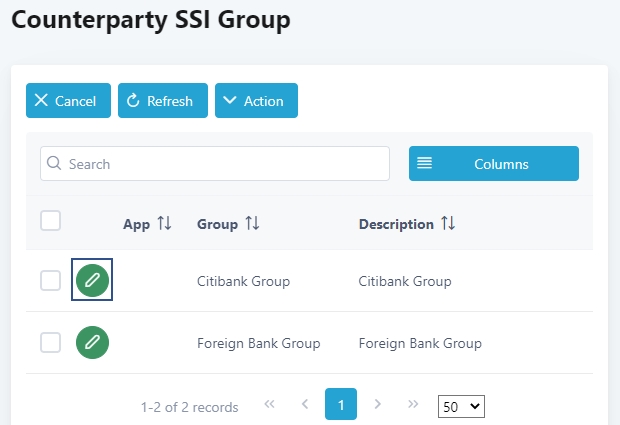Sort by Description column
Viewport: 620px width, 425px height.
[x=447, y=224]
